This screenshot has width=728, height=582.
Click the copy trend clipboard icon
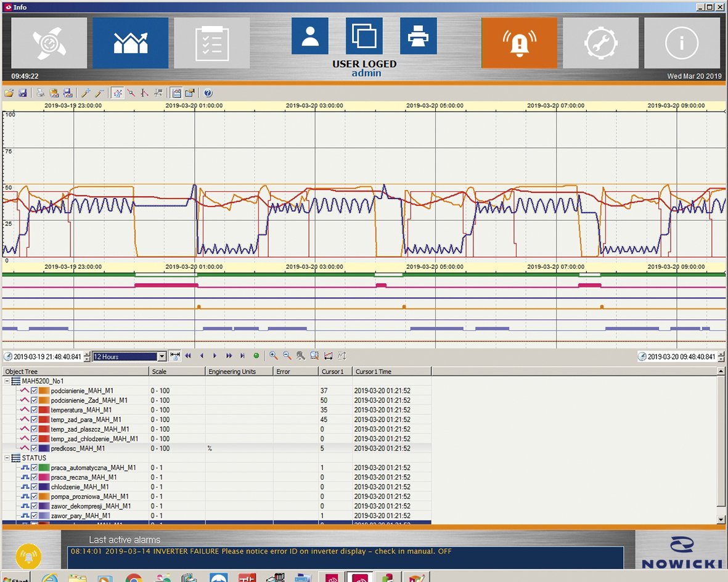[54, 93]
